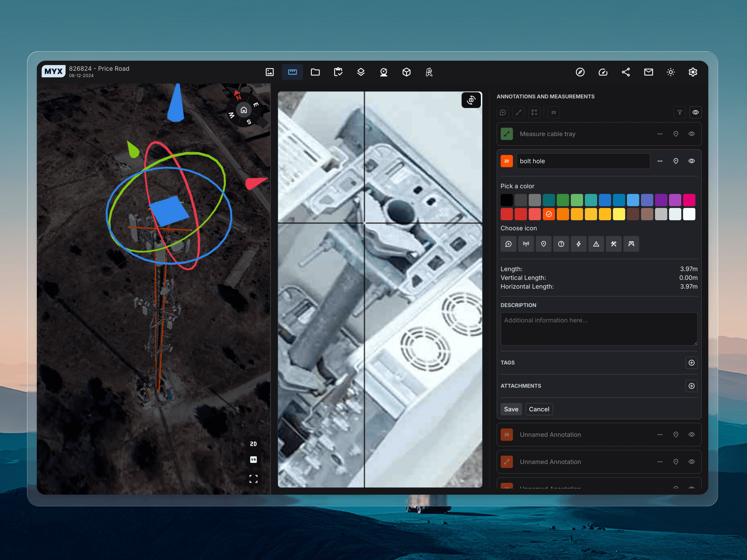
Task: Pick the magenta pink color swatch
Action: pos(689,200)
